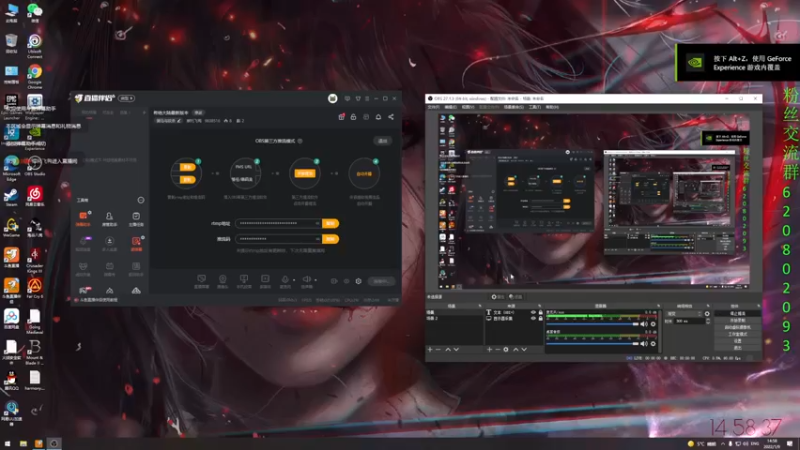
Task: Open the second menu in OBS menu bar
Action: (x=451, y=107)
